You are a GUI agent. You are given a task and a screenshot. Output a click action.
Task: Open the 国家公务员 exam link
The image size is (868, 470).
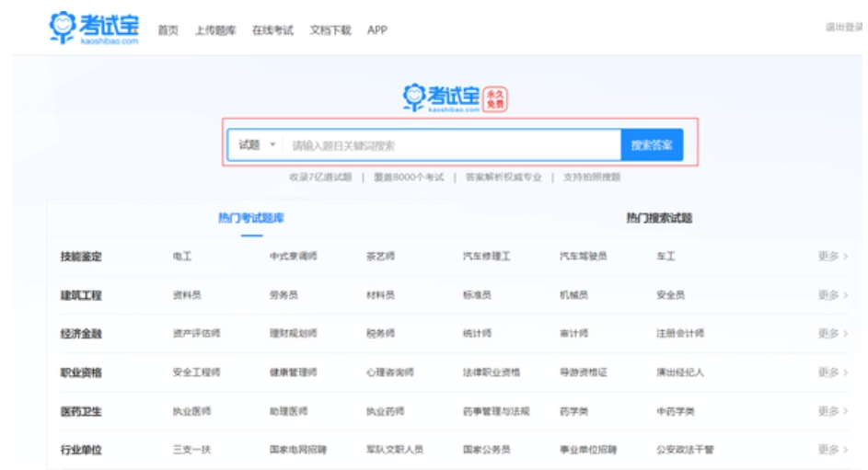pos(486,450)
